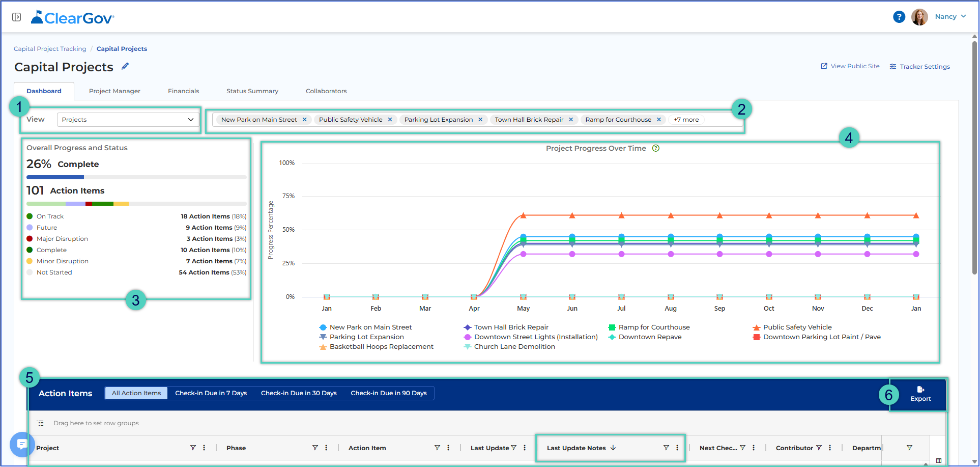Viewport: 980px width, 467px height.
Task: Click filter icon on Project column
Action: tap(193, 448)
